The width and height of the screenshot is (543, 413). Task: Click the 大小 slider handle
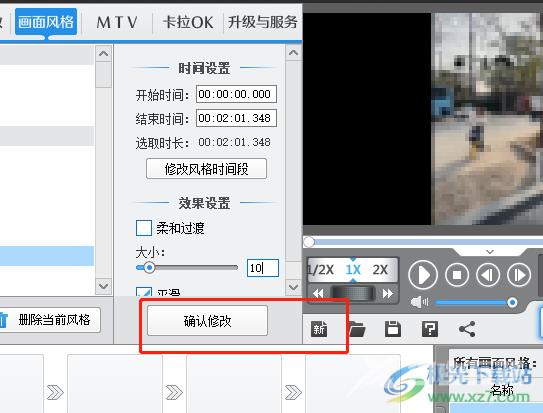pos(149,268)
